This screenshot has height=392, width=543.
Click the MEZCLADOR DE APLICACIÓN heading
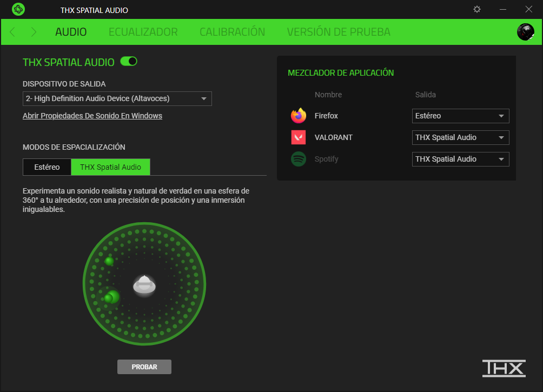coord(341,72)
